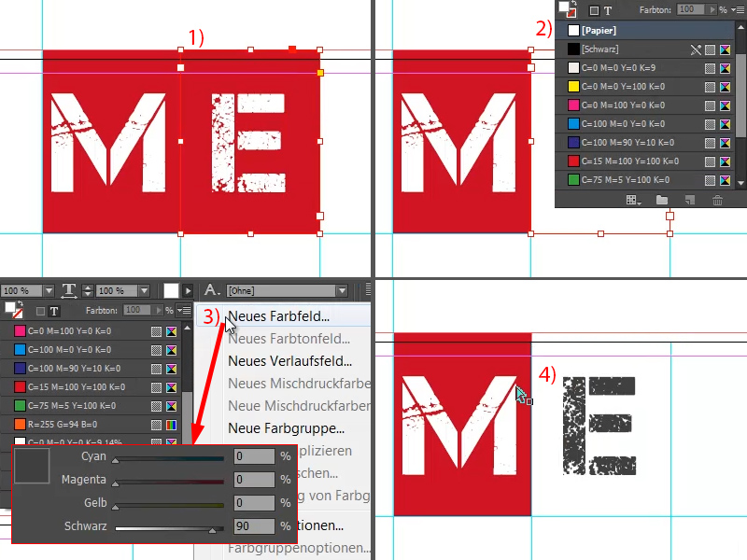Screen dimensions: 747x560
Task: Click the horizontal scale 100 % field
Action: click(x=118, y=290)
